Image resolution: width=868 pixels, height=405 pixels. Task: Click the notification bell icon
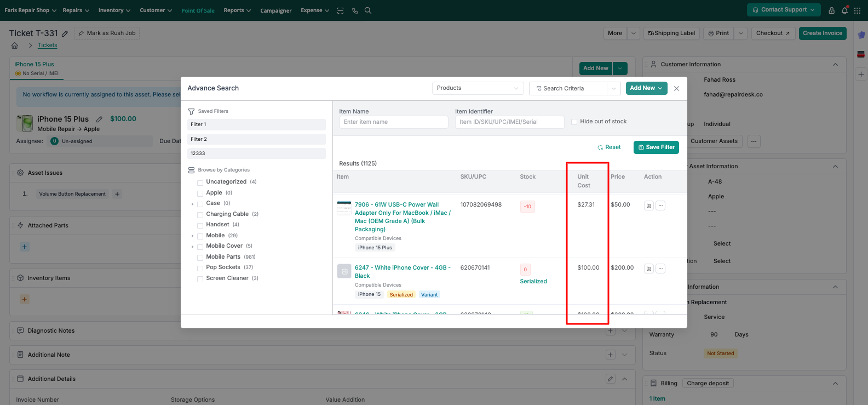click(844, 10)
